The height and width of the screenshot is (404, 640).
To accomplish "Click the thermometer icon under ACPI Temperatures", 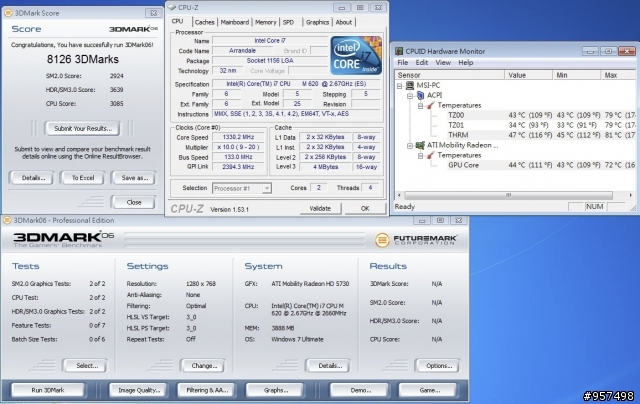I will click(x=430, y=105).
